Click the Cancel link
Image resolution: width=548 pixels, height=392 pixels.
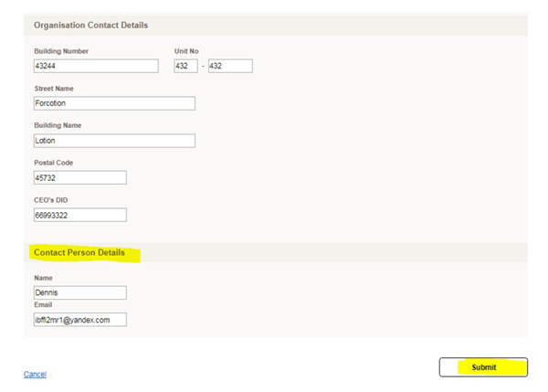click(x=35, y=375)
